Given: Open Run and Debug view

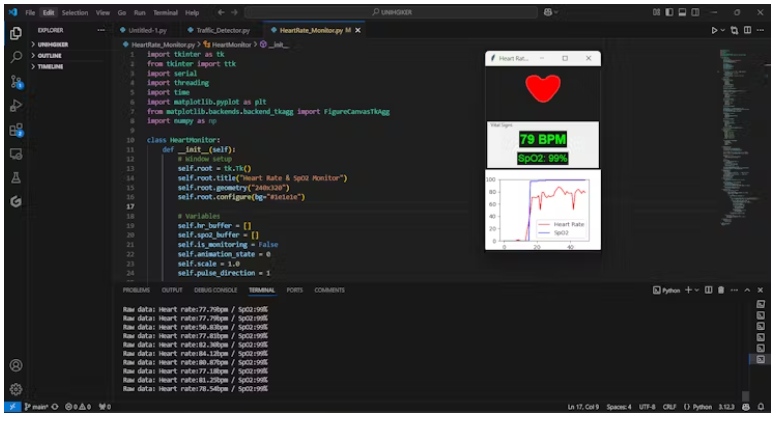Looking at the screenshot, I should pos(16,105).
